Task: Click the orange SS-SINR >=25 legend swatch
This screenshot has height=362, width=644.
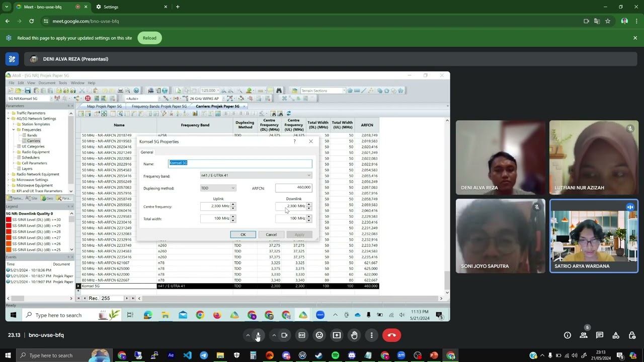Action: click(9, 250)
